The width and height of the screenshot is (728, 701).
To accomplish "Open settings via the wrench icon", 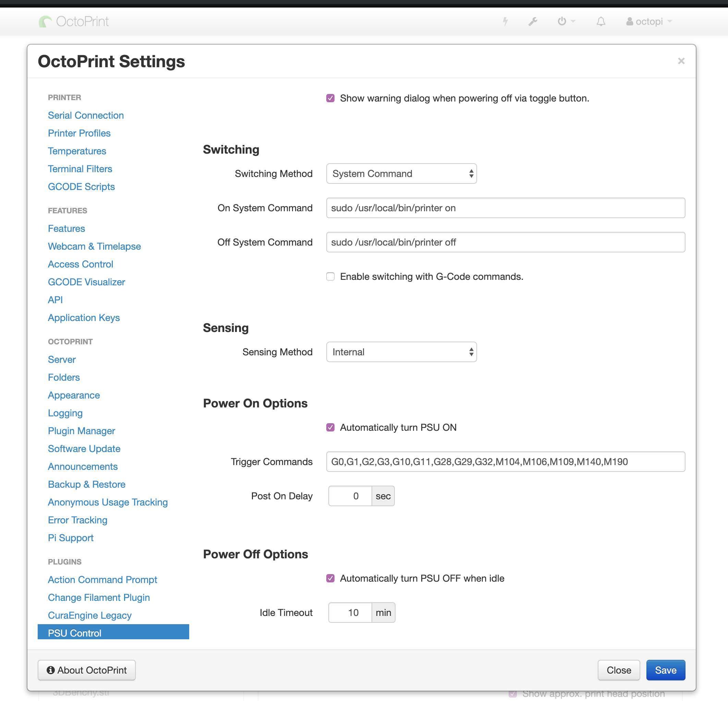I will pos(533,22).
